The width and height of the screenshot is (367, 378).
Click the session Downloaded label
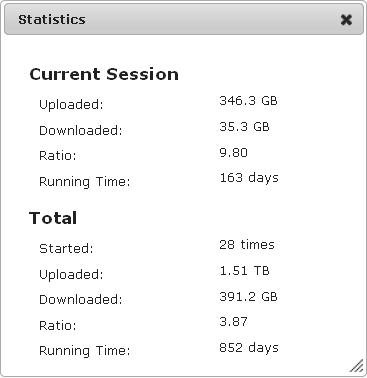click(81, 130)
